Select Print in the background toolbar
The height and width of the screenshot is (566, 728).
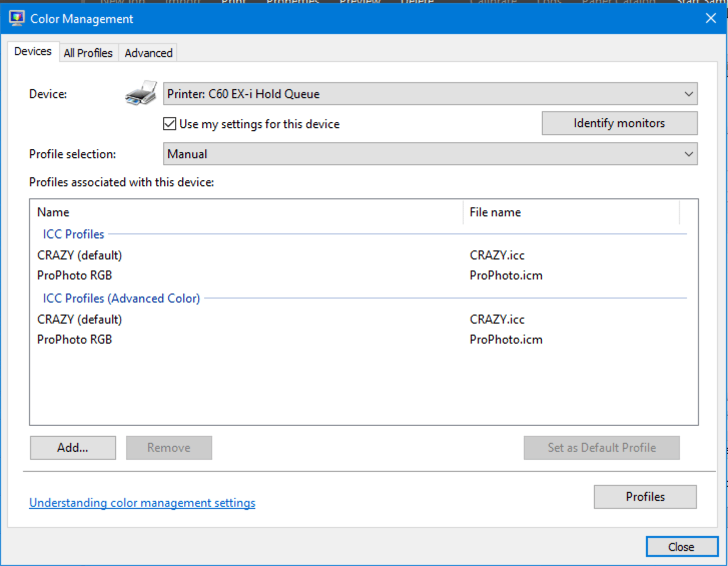233,3
